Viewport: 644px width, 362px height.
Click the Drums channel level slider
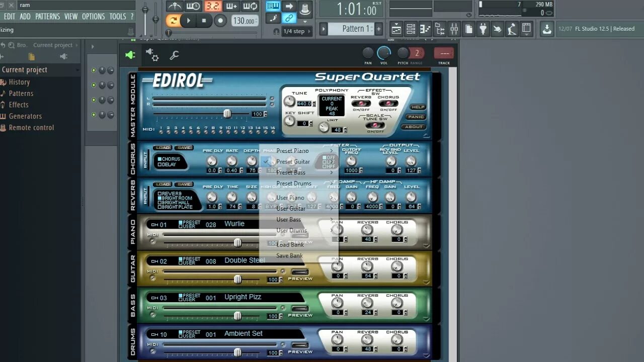(237, 352)
